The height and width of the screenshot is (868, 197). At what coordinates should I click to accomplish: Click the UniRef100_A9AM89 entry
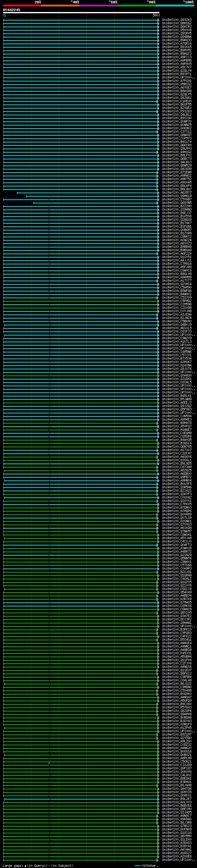(x=177, y=277)
